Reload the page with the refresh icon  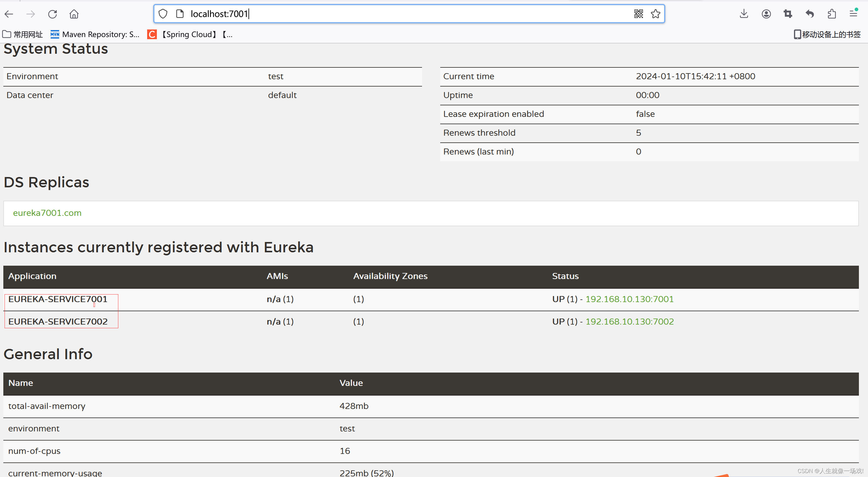pos(52,14)
